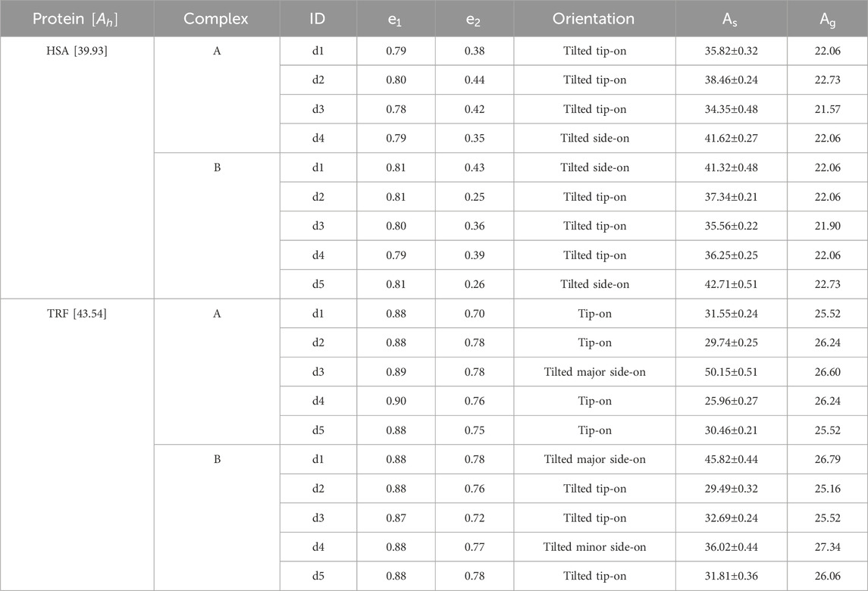Select the TRF [43.54] protein cell
The image size is (868, 591).
pyautogui.click(x=77, y=314)
